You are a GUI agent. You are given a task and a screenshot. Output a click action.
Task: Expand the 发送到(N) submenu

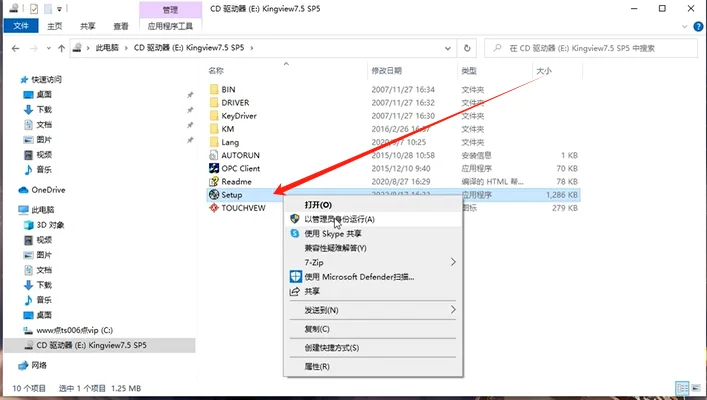(453, 310)
